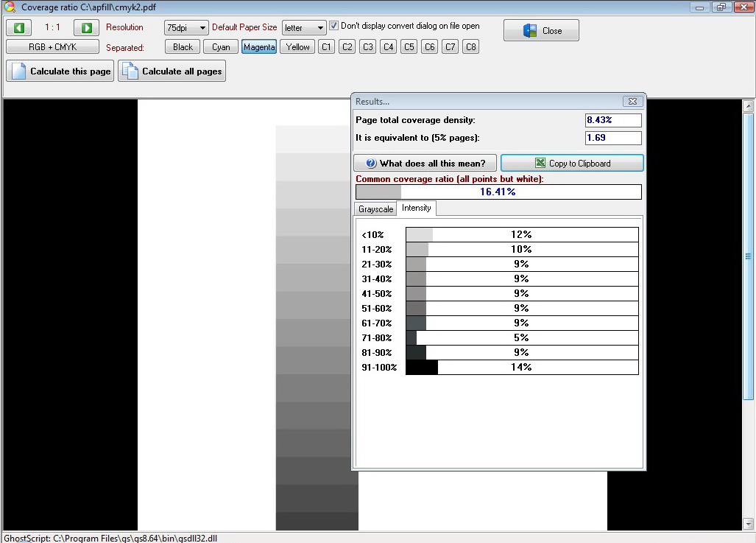
Task: Click the Page total coverage density field
Action: coord(613,120)
